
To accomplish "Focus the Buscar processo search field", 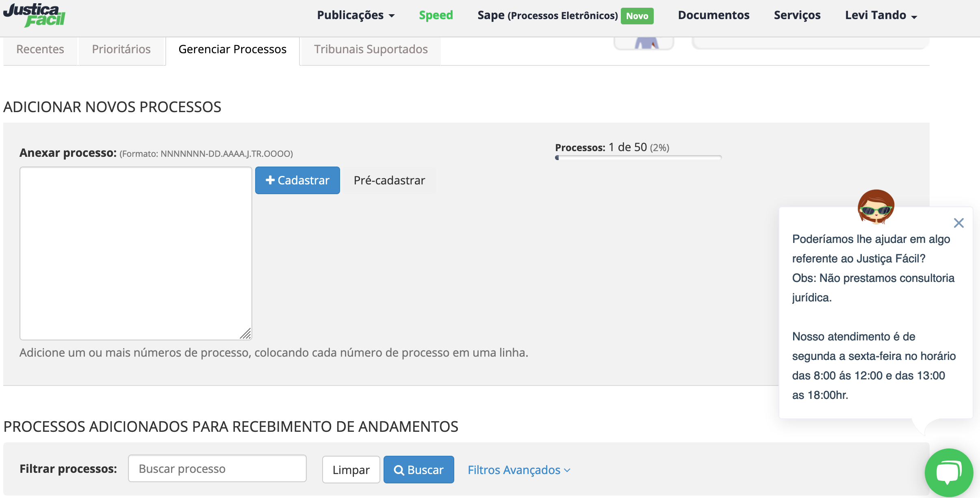I will [217, 469].
